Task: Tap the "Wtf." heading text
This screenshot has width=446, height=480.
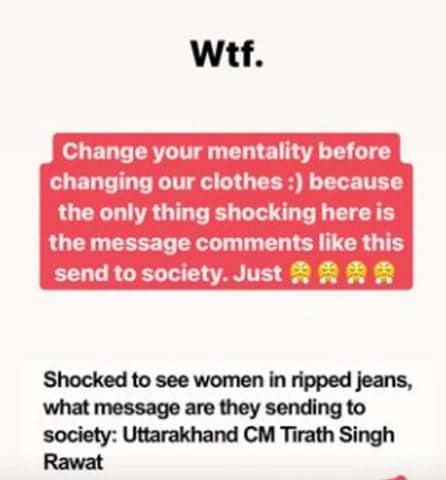Action: tap(227, 54)
